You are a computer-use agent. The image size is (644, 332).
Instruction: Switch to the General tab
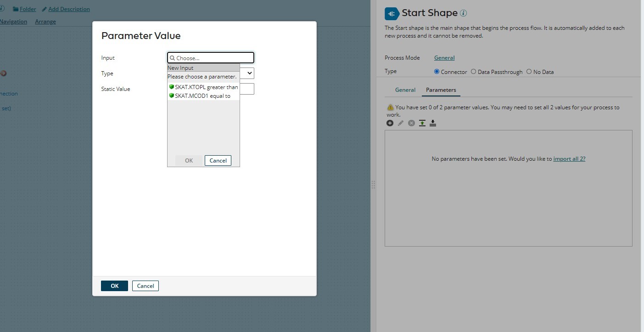(405, 90)
